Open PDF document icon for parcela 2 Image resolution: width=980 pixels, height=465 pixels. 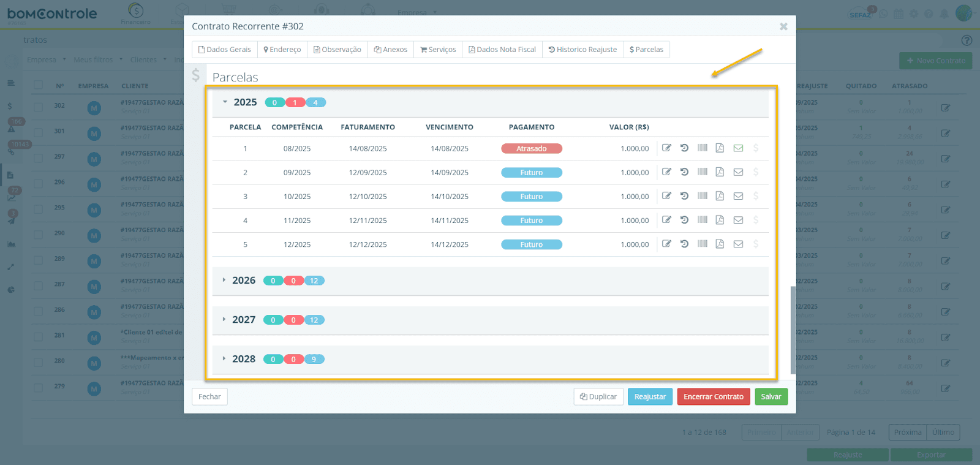pyautogui.click(x=720, y=172)
